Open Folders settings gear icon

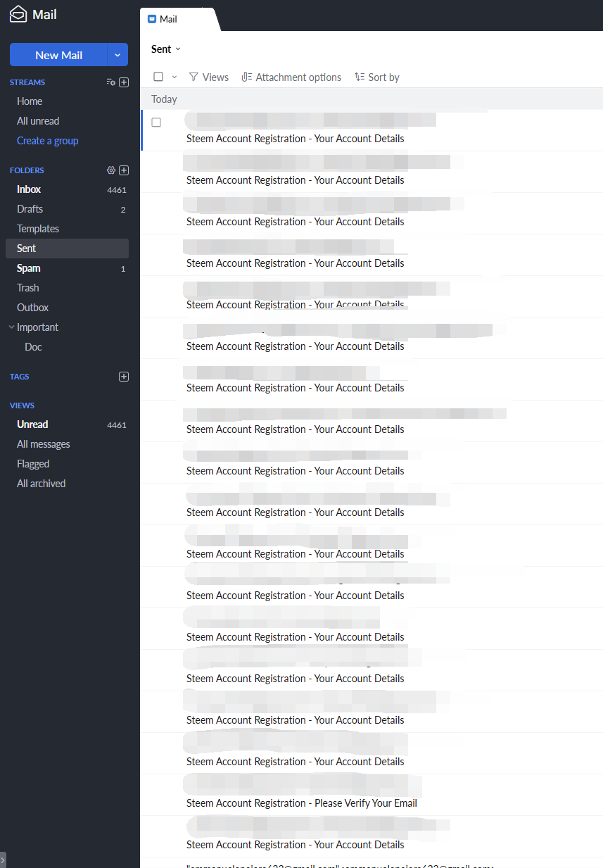tap(110, 170)
